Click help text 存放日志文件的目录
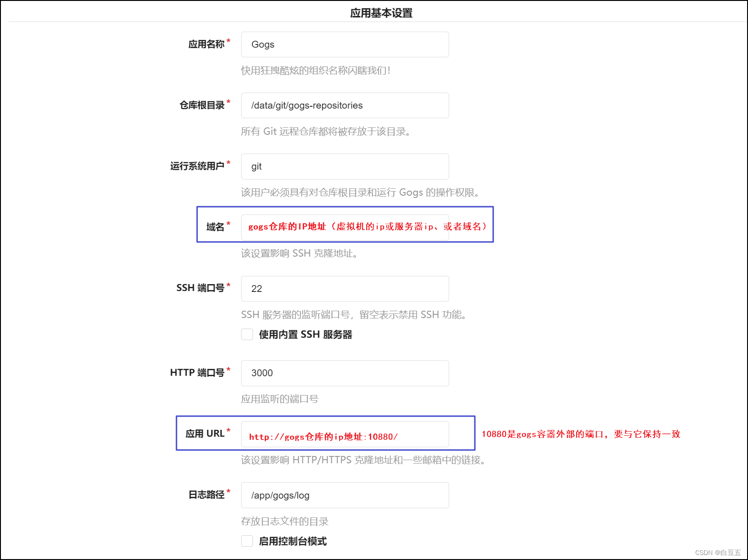Viewport: 748px width, 560px height. 285,522
